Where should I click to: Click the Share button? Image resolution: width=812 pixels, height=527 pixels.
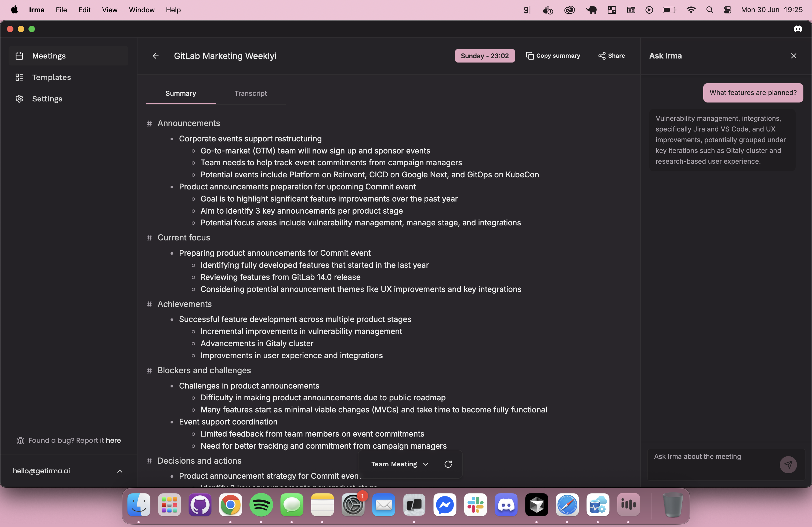point(611,56)
